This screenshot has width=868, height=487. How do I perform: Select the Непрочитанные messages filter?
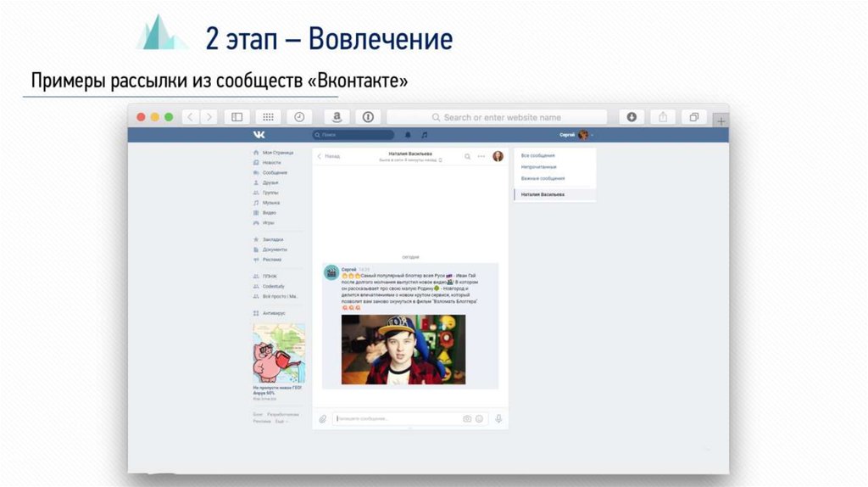point(539,167)
